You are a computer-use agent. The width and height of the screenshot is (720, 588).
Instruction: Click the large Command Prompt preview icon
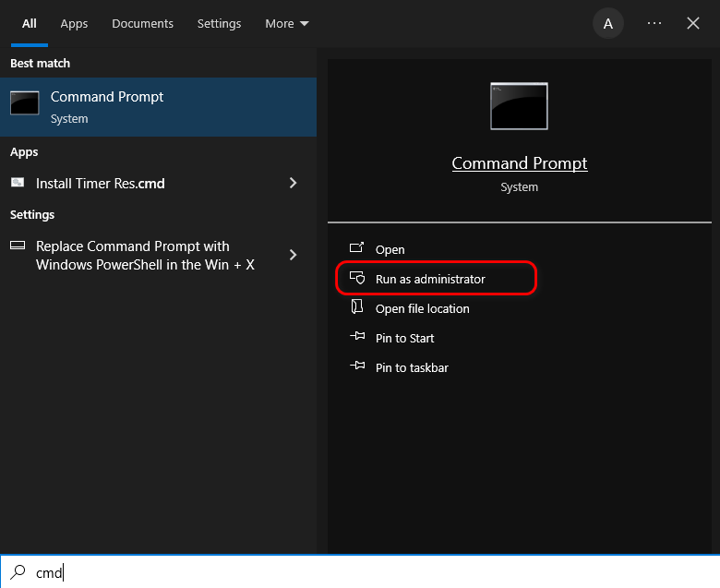point(519,106)
